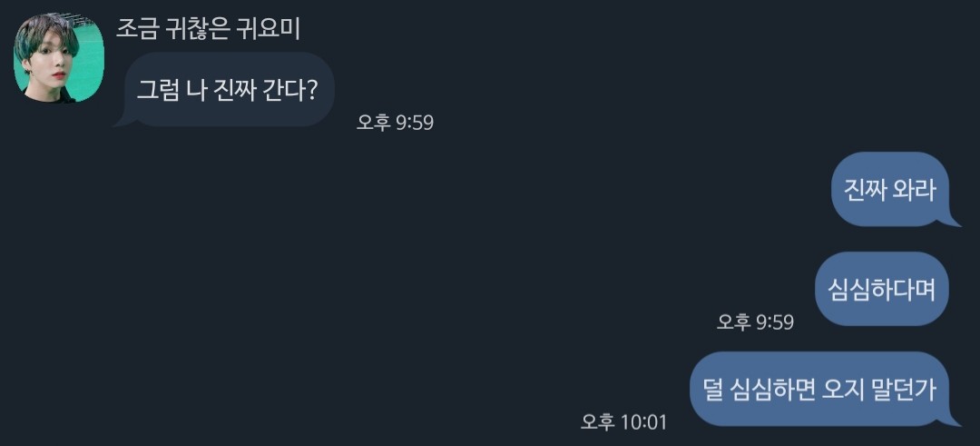Click the nickname text above the received message

point(208,28)
